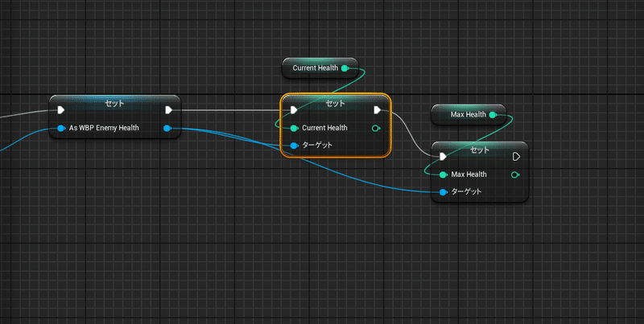Click hollow green output pin on Current Health Set node
The image size is (644, 324).
375,129
